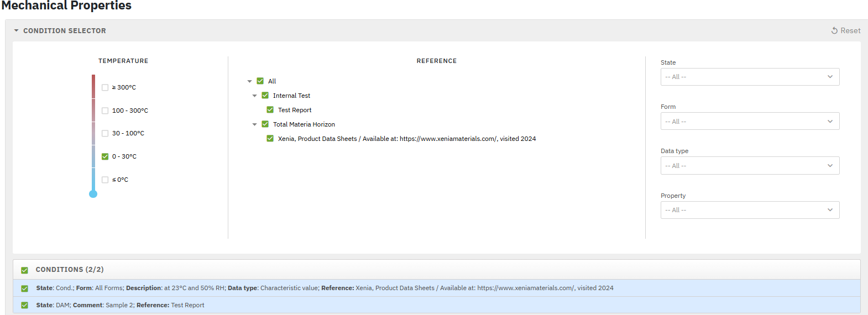Open the Form dropdown
The width and height of the screenshot is (868, 315).
[x=749, y=121]
